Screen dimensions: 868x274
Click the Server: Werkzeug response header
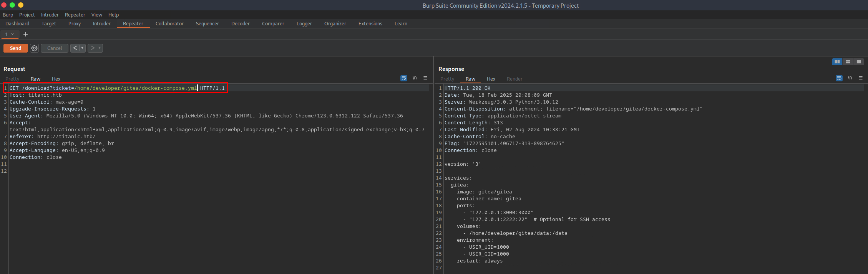[501, 102]
